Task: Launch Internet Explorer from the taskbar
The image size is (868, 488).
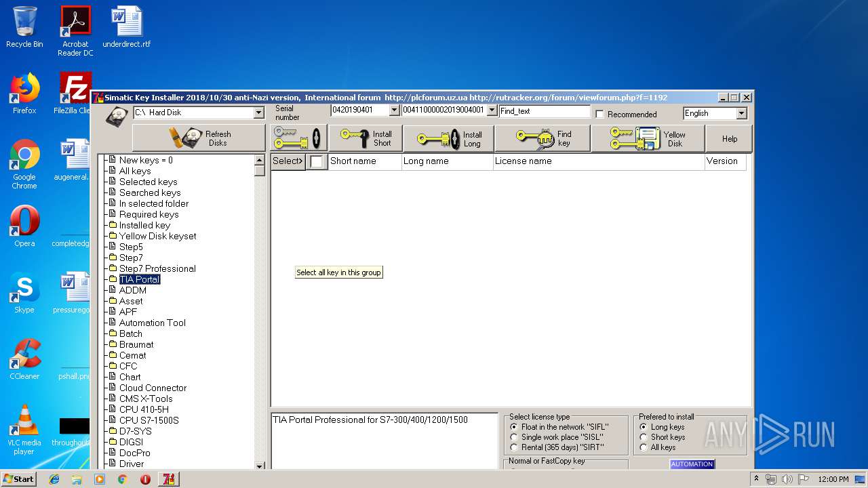Action: coord(54,479)
